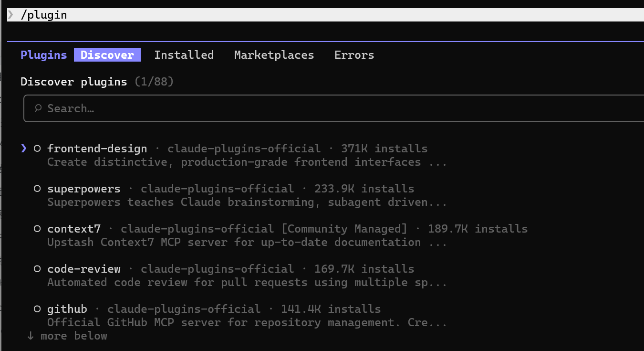Click the '169.7K installs' text
This screenshot has width=644, height=351.
click(364, 269)
